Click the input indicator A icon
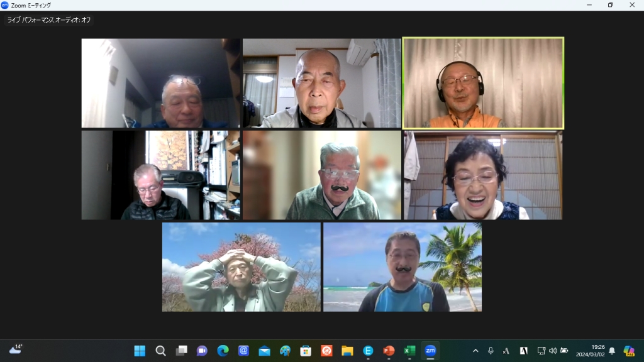Image resolution: width=644 pixels, height=362 pixels. pyautogui.click(x=524, y=351)
